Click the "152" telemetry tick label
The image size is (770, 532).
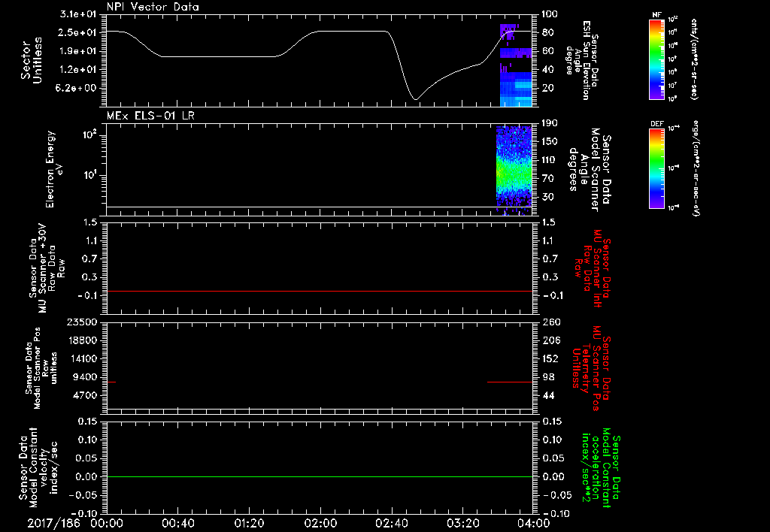click(x=550, y=358)
